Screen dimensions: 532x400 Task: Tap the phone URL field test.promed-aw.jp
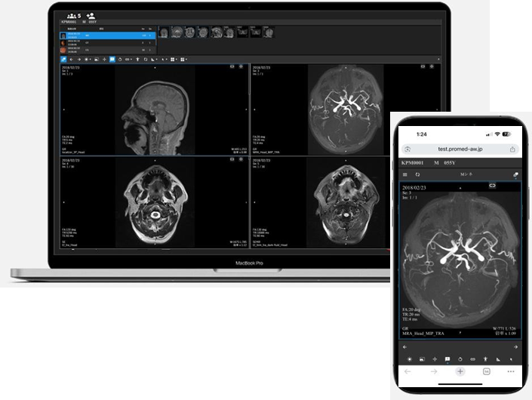[x=460, y=149]
